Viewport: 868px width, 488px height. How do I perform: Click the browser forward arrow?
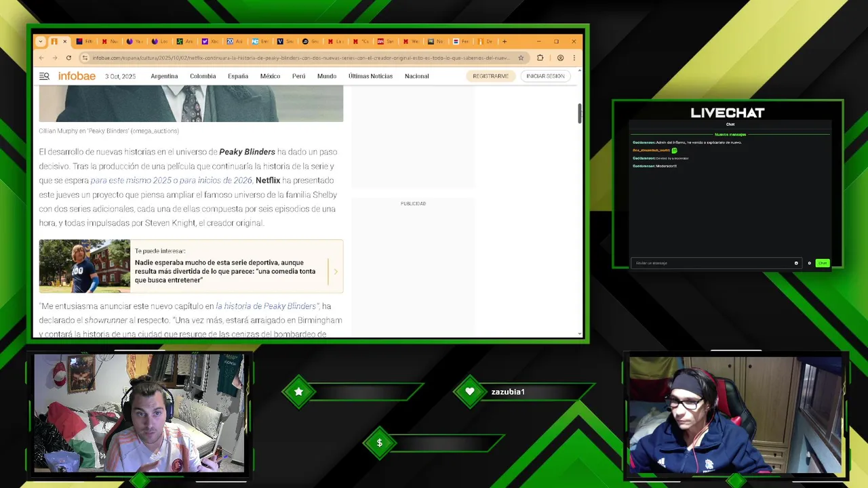pos(55,58)
